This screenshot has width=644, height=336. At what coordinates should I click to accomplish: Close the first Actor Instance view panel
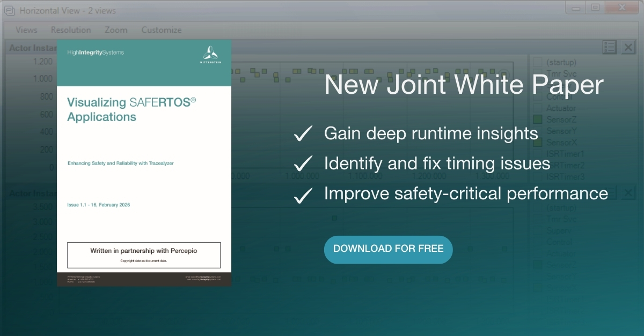(x=628, y=47)
